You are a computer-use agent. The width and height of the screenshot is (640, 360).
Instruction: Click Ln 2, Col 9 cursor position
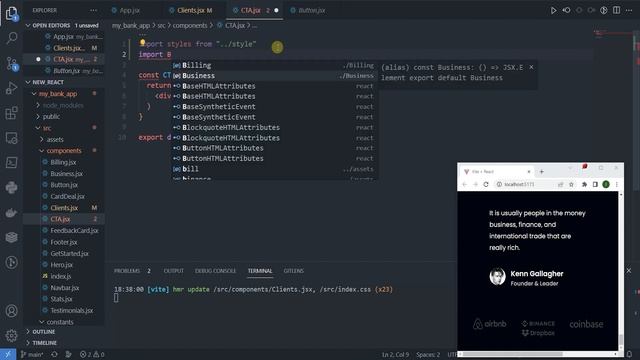(396, 354)
